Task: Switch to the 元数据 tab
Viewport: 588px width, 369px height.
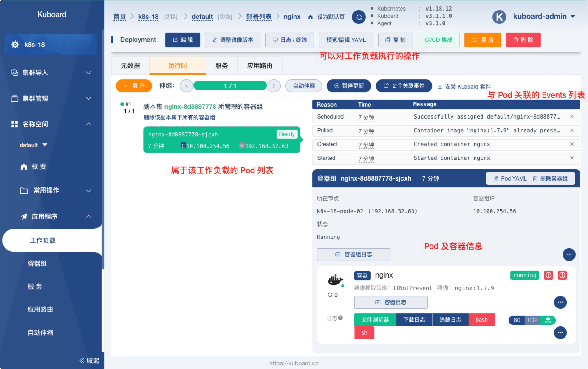Action: pyautogui.click(x=130, y=66)
